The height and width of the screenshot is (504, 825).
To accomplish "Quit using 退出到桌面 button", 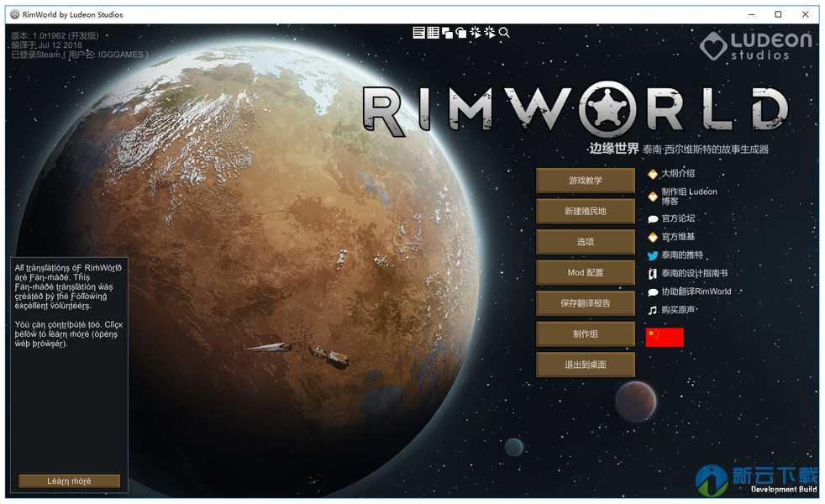I will (586, 365).
